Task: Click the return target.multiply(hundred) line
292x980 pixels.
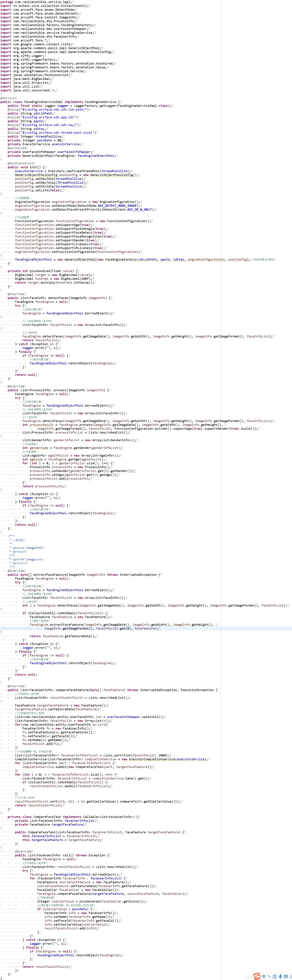Action: 55,283
